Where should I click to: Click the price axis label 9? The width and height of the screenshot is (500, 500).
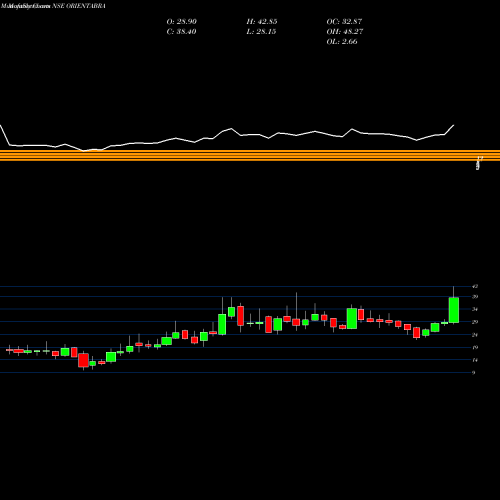point(474,373)
